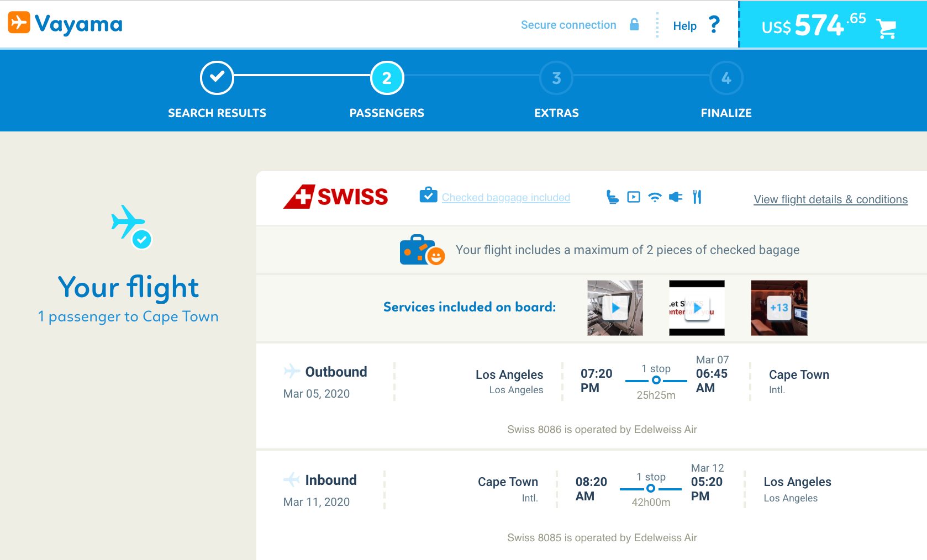Click inbound departure time 08:20 AM
Image resolution: width=927 pixels, height=560 pixels.
(x=592, y=489)
